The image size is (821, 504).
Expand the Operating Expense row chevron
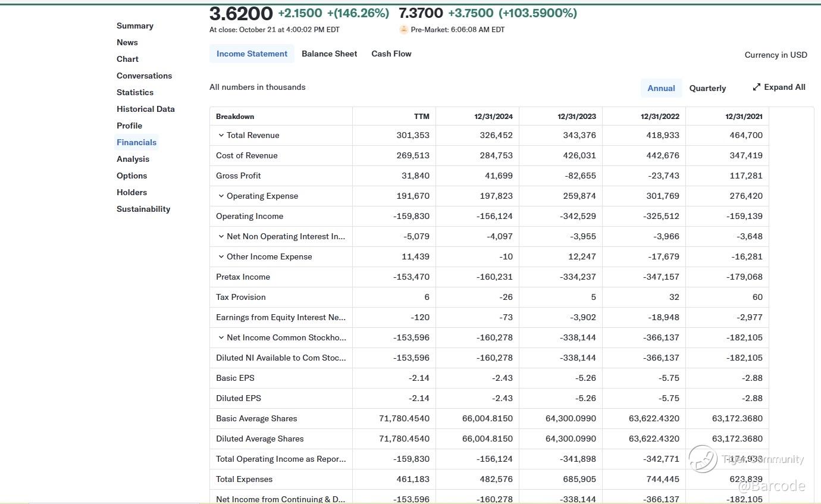click(221, 196)
